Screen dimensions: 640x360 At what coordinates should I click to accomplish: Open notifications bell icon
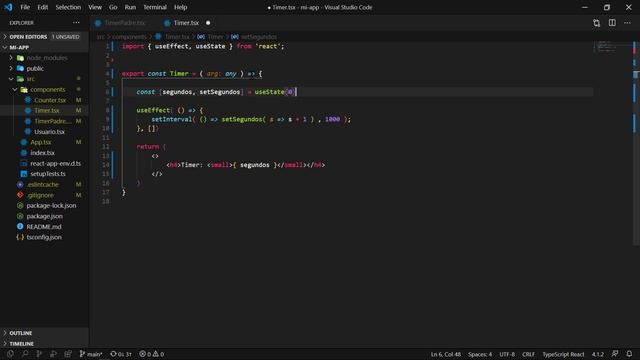(x=629, y=354)
